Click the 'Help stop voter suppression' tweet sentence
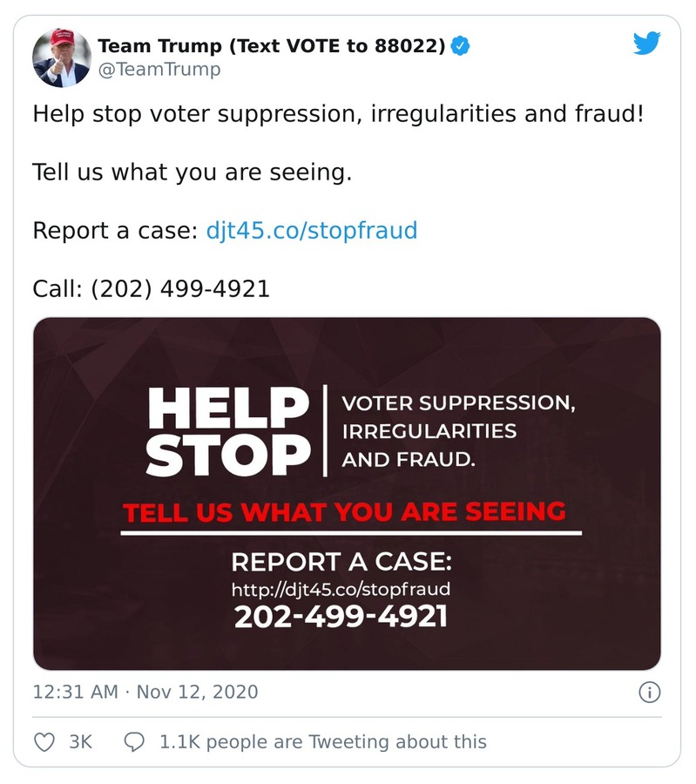Image resolution: width=696 pixels, height=784 pixels. [x=338, y=114]
